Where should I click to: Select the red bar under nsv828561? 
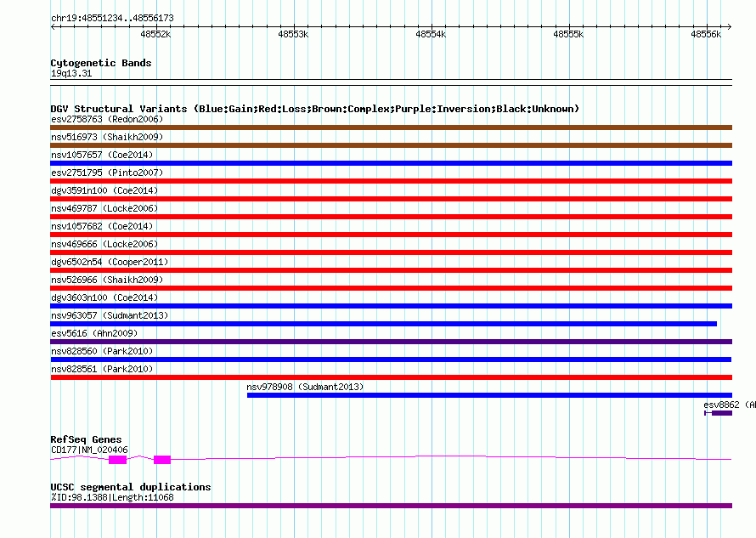[391, 377]
